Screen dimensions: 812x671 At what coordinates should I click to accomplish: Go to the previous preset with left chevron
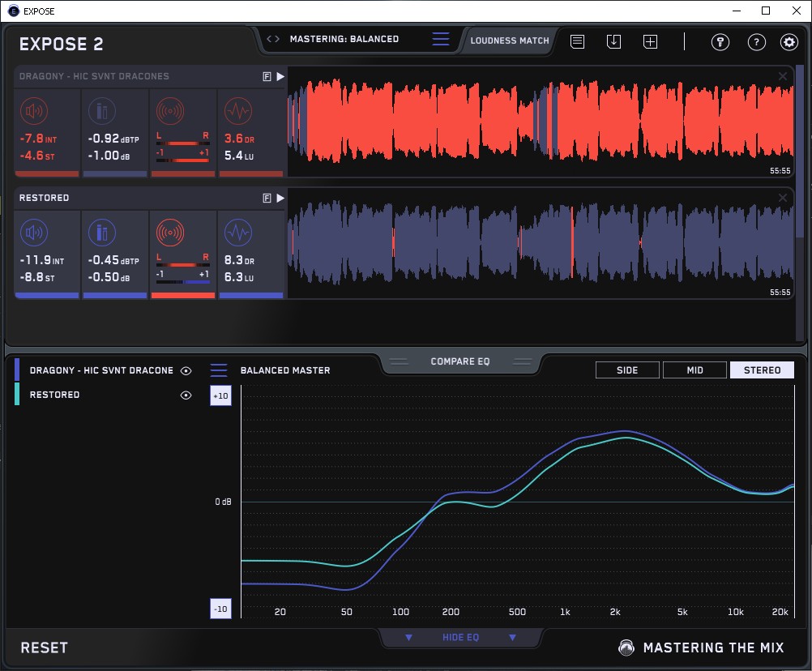(269, 39)
